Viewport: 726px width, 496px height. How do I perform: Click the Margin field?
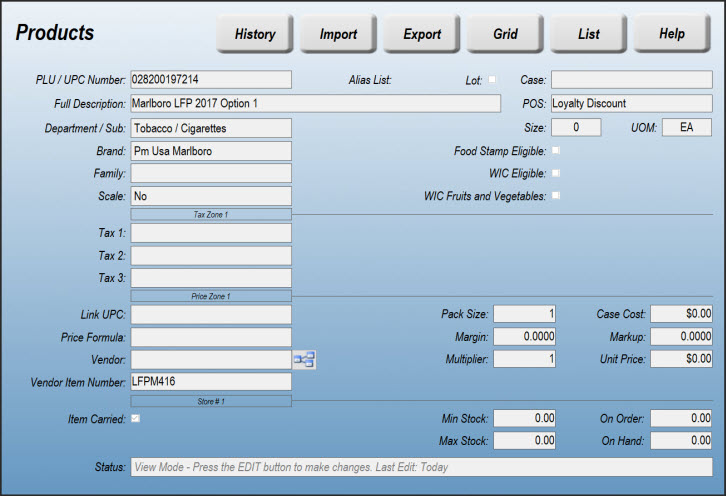(525, 336)
